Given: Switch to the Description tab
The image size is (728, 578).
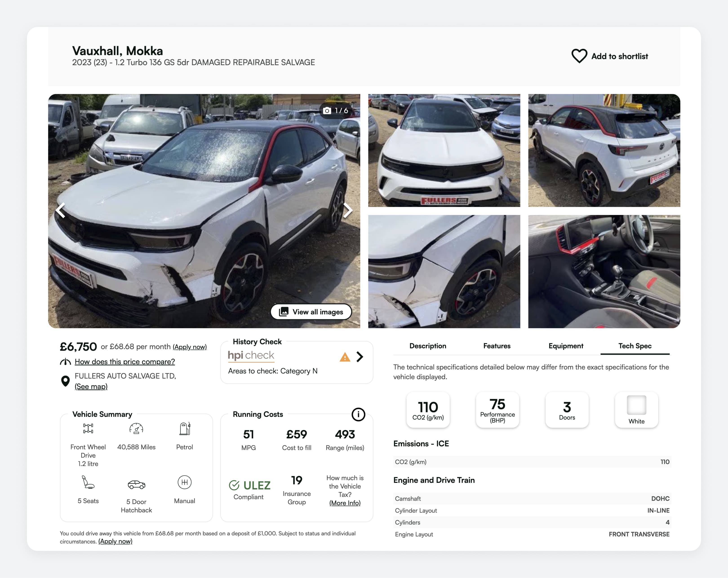Looking at the screenshot, I should 428,346.
